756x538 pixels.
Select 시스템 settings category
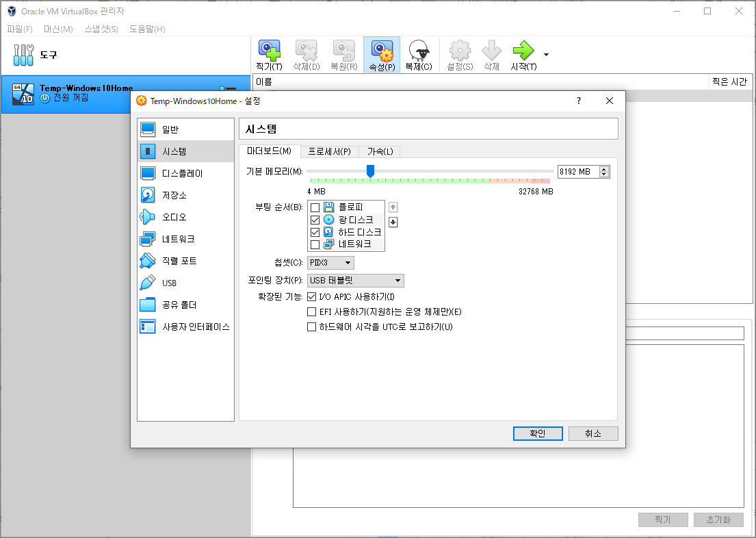185,151
